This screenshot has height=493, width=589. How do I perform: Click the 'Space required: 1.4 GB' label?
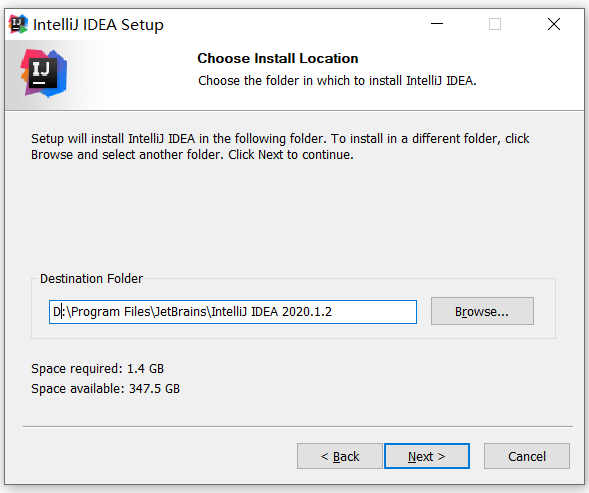(x=97, y=369)
